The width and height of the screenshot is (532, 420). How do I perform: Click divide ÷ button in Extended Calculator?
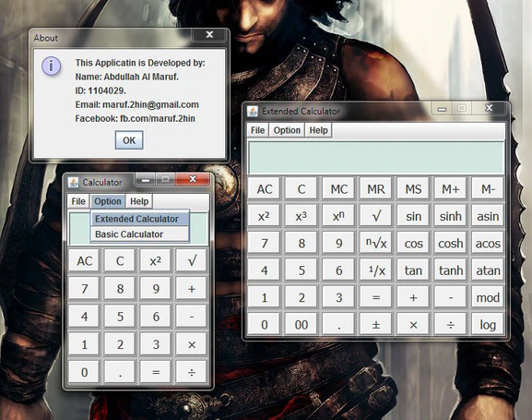point(451,325)
